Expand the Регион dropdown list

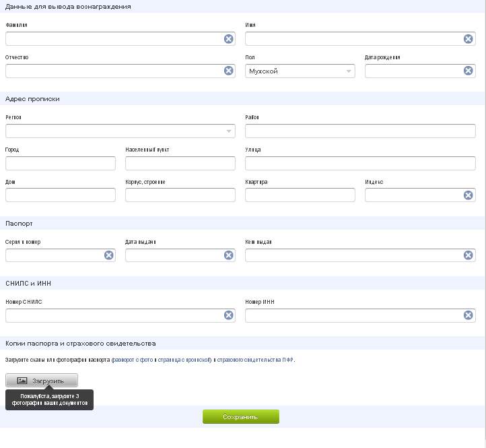click(120, 131)
